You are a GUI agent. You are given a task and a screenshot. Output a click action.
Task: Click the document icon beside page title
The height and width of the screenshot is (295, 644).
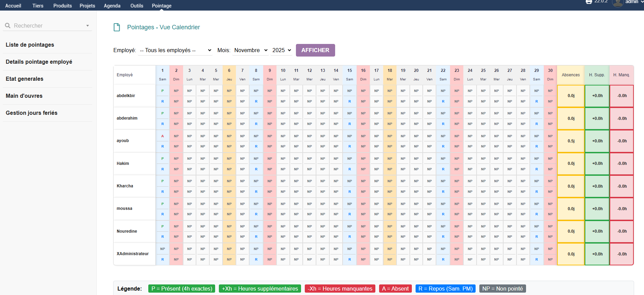click(x=117, y=27)
